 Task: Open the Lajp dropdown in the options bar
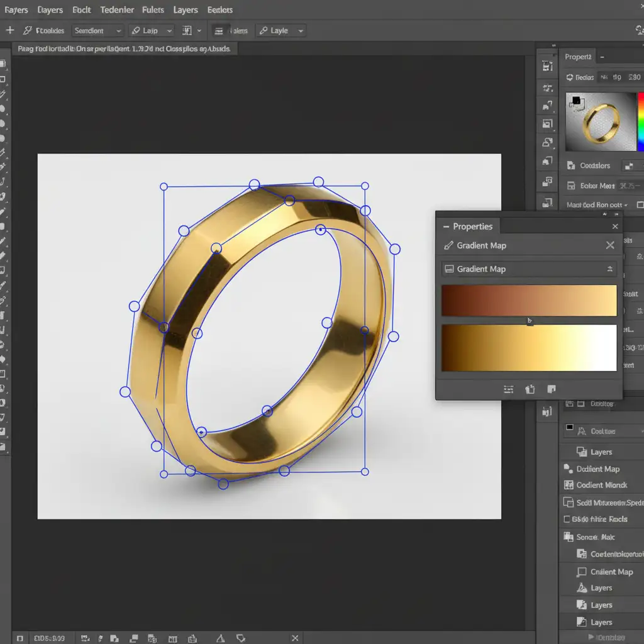[151, 31]
